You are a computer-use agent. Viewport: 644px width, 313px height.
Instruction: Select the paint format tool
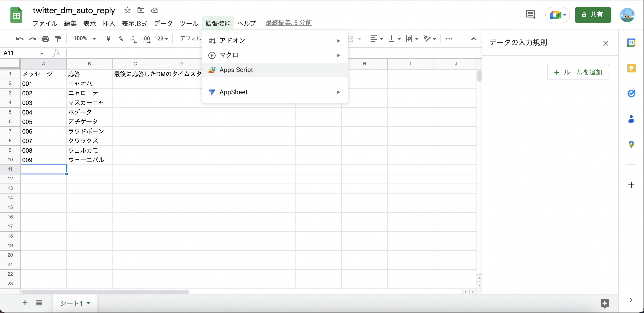58,39
